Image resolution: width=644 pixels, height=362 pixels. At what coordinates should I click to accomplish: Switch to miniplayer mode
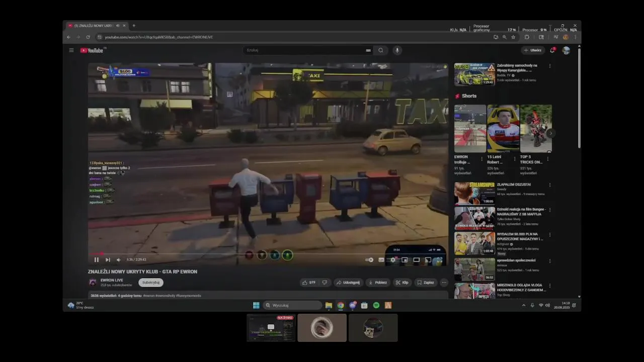click(x=405, y=260)
